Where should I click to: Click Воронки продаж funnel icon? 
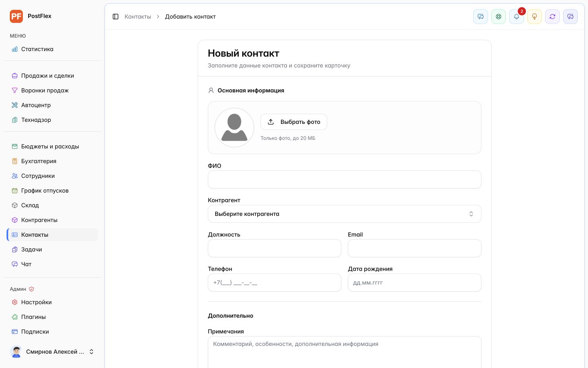tap(15, 90)
